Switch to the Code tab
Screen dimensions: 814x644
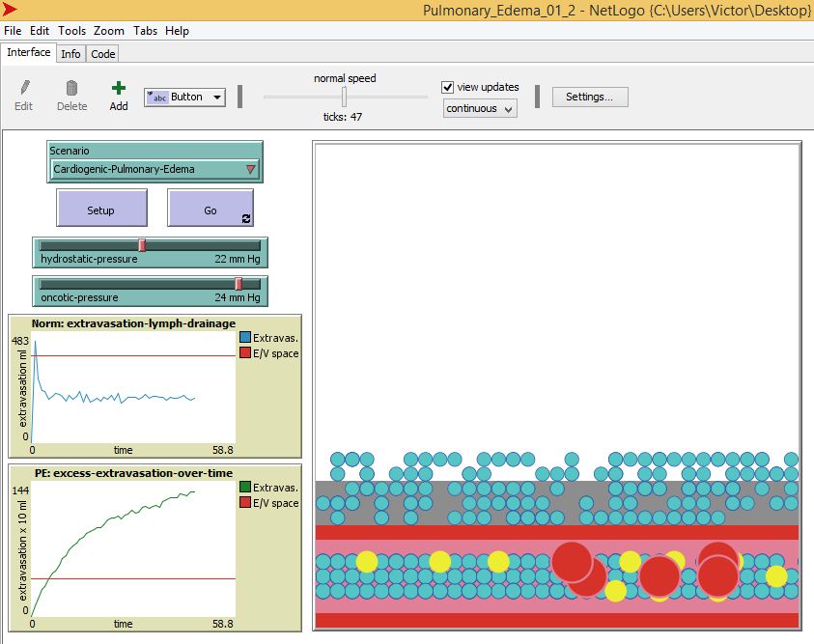[102, 53]
